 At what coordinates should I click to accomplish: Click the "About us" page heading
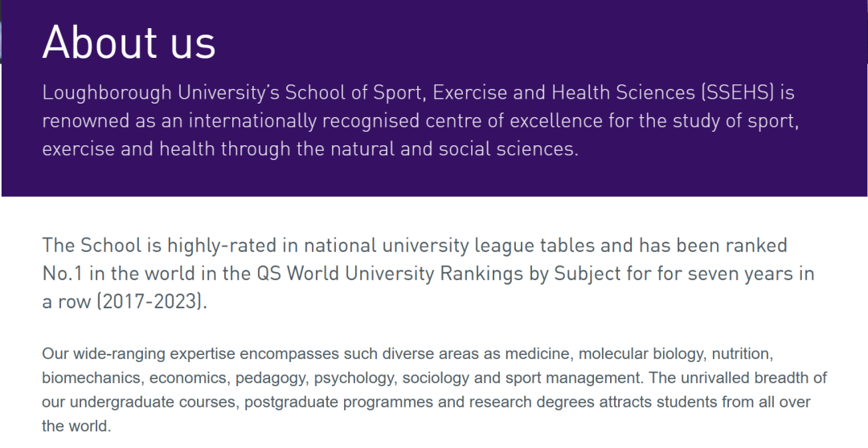pyautogui.click(x=129, y=41)
